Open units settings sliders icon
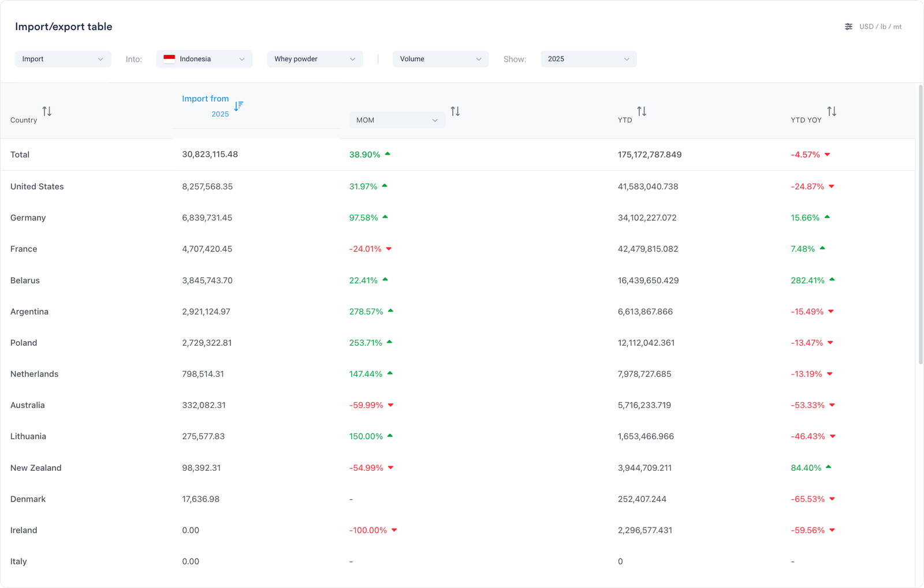The width and height of the screenshot is (924, 588). pos(848,27)
